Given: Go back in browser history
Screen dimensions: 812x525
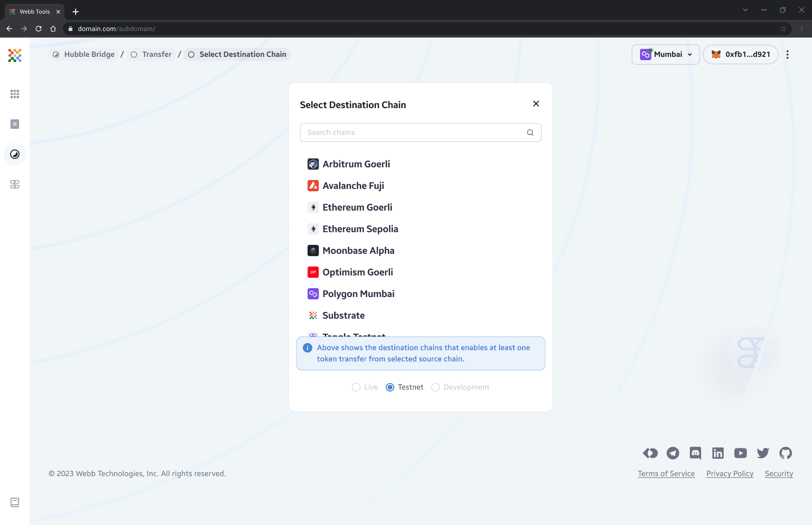Looking at the screenshot, I should click(x=9, y=29).
